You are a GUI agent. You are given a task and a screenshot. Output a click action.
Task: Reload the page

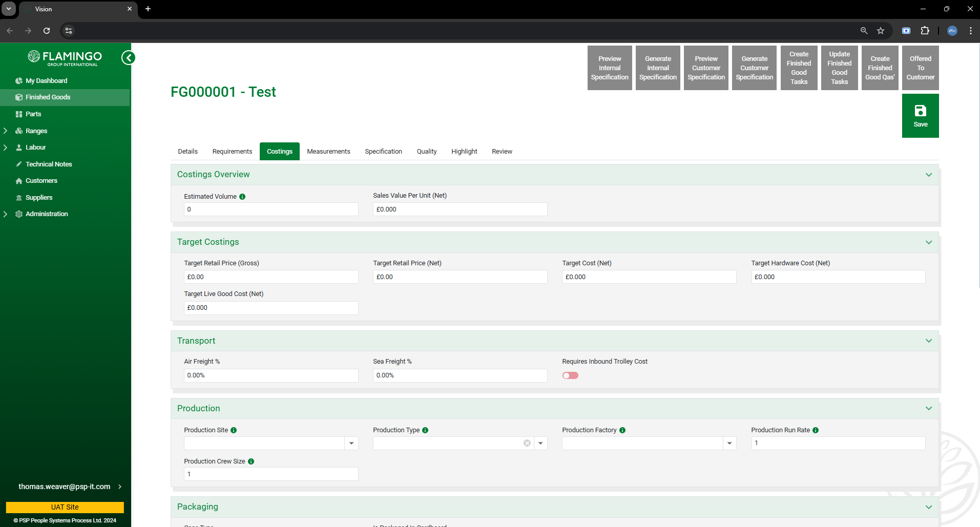click(47, 31)
